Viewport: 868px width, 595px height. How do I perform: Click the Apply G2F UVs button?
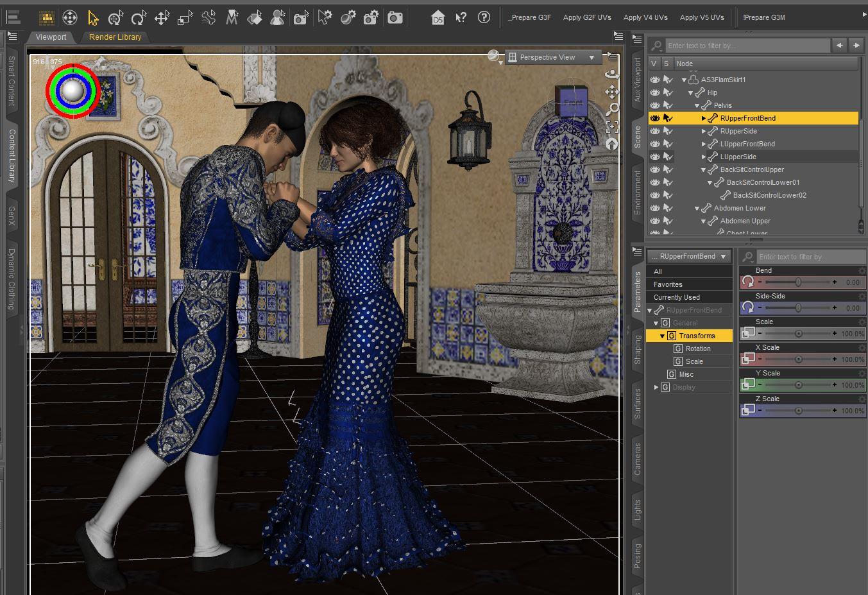(x=587, y=17)
